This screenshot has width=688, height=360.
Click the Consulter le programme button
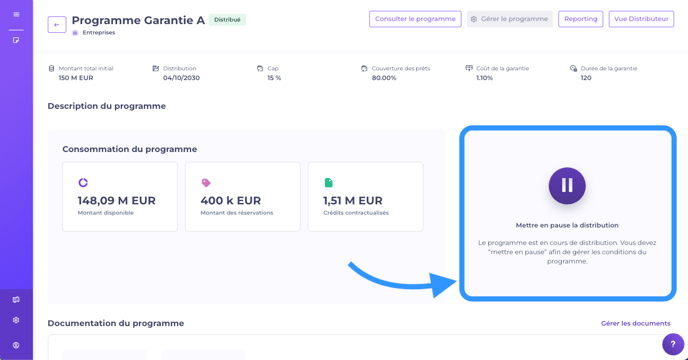click(415, 19)
